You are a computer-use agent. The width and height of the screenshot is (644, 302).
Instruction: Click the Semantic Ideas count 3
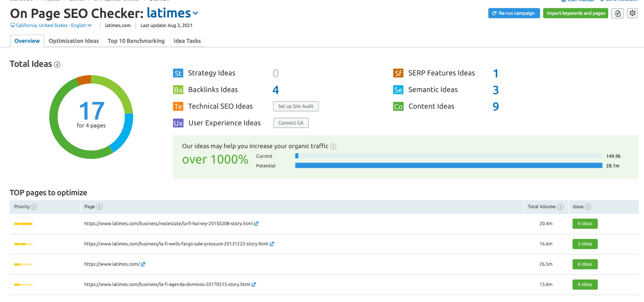point(496,90)
